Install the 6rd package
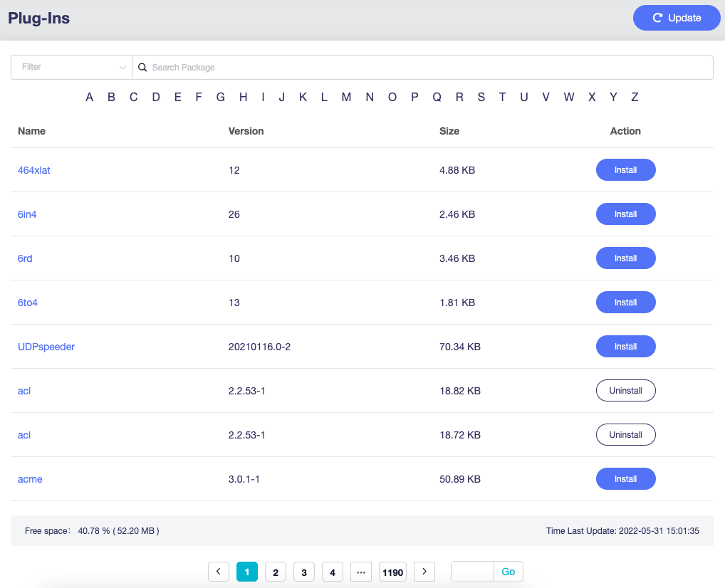Screen dimensions: 725x588 (625, 258)
